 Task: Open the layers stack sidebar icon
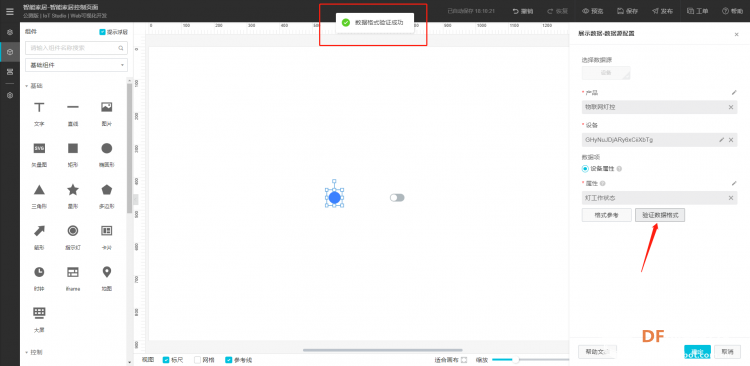click(10, 72)
